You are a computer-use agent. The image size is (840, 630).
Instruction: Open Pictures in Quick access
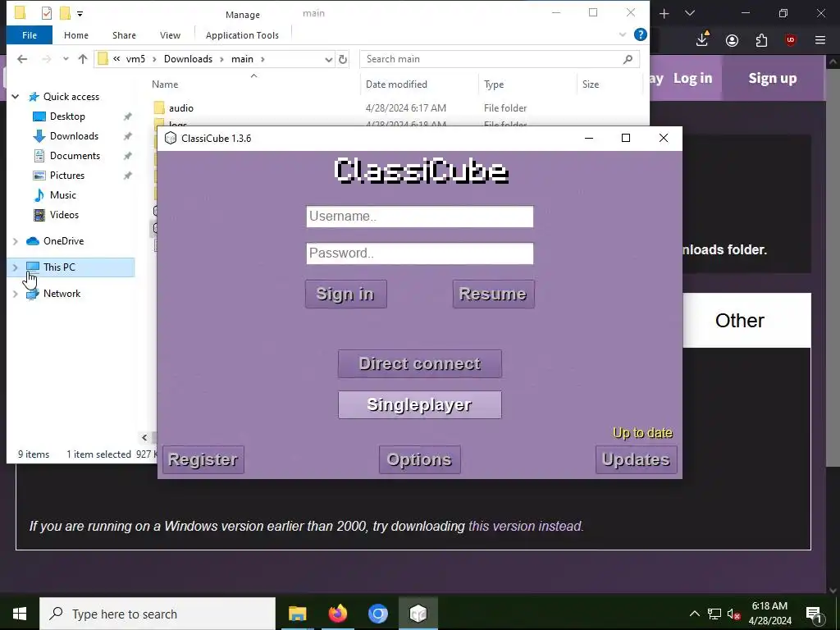click(67, 176)
